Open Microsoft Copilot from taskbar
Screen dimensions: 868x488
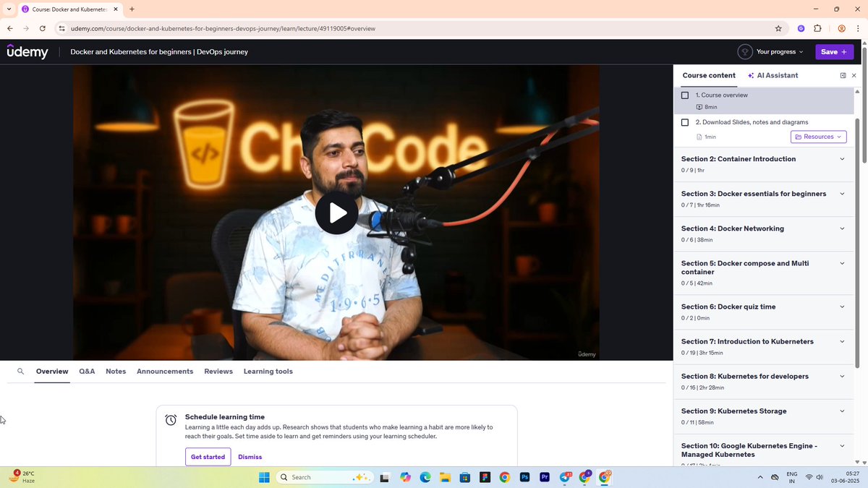405,477
